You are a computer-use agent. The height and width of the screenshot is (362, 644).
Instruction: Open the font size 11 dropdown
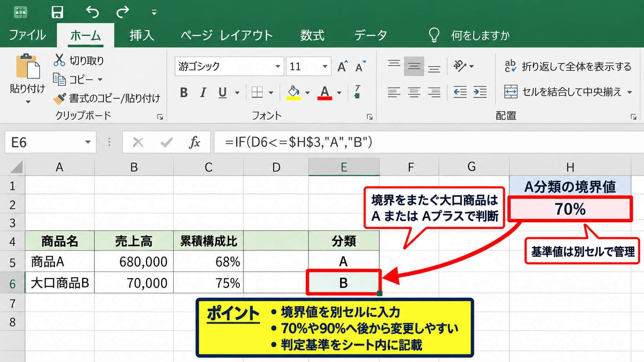pos(325,67)
